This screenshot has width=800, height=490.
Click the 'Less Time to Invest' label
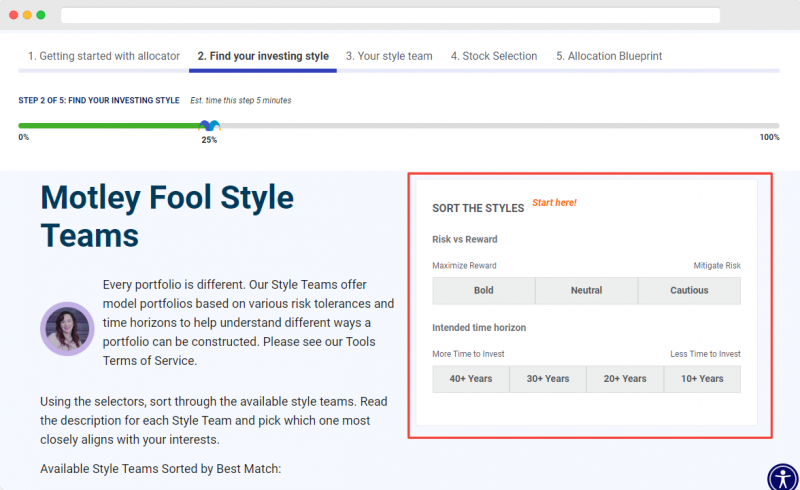[x=705, y=354]
